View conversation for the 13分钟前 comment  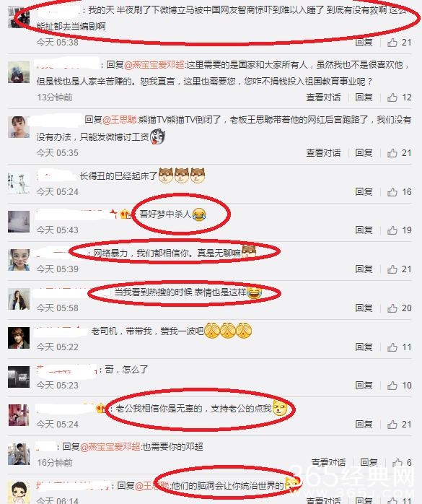click(323, 97)
